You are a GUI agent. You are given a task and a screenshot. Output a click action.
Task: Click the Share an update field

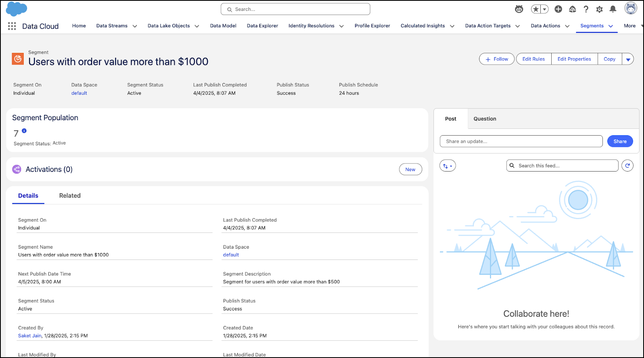tap(521, 141)
